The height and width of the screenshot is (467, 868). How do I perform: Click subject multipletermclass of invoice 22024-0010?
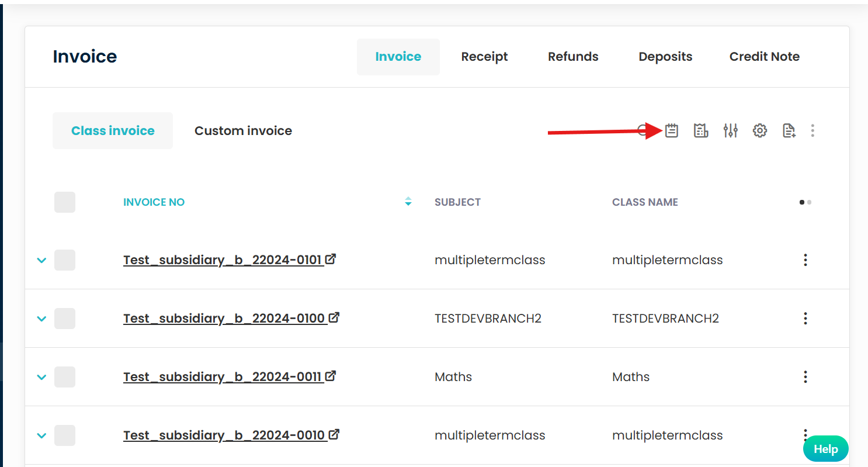(x=489, y=435)
